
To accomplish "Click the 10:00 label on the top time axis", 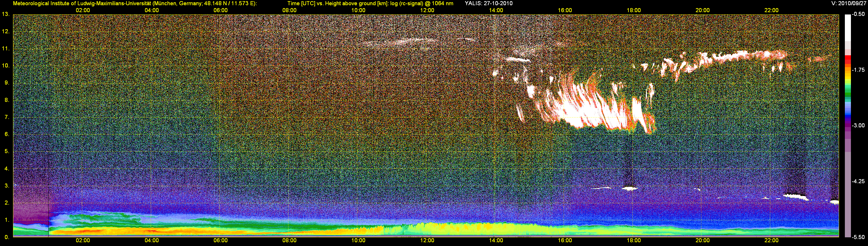I will coord(358,10).
